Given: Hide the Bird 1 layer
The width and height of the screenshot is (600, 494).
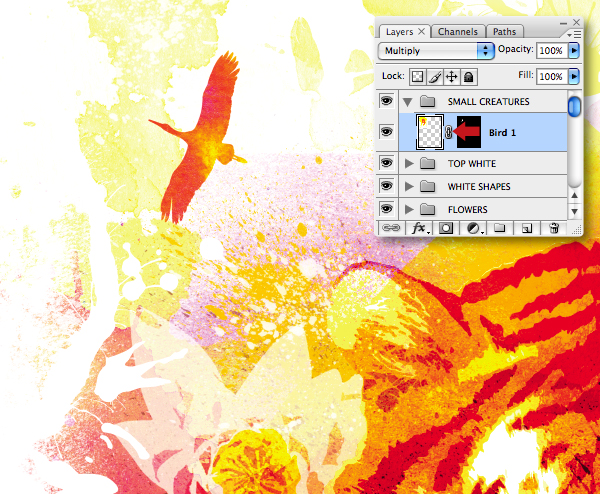Looking at the screenshot, I should [386, 132].
